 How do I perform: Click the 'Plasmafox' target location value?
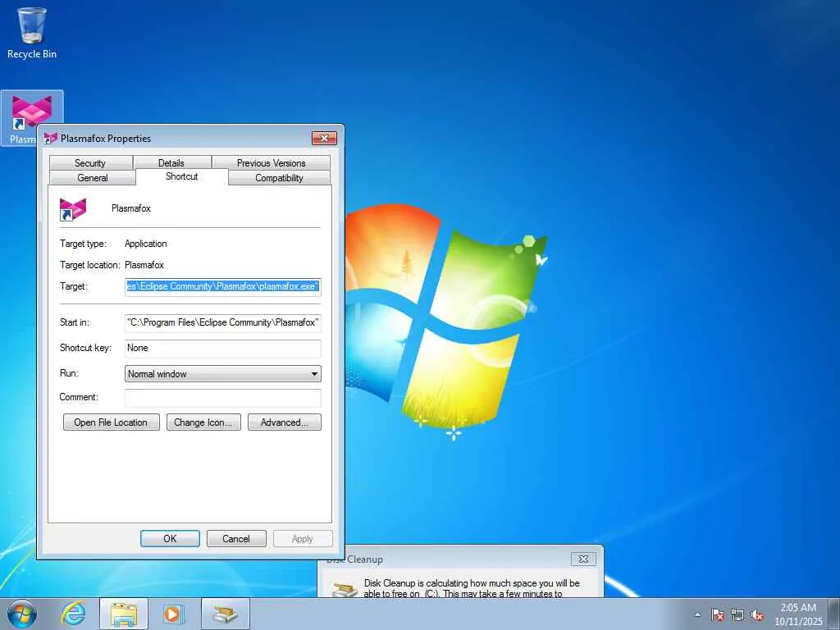144,265
